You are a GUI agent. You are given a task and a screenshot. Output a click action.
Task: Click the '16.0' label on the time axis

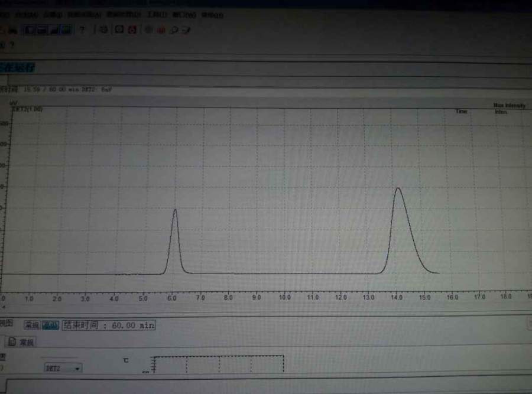tap(452, 297)
